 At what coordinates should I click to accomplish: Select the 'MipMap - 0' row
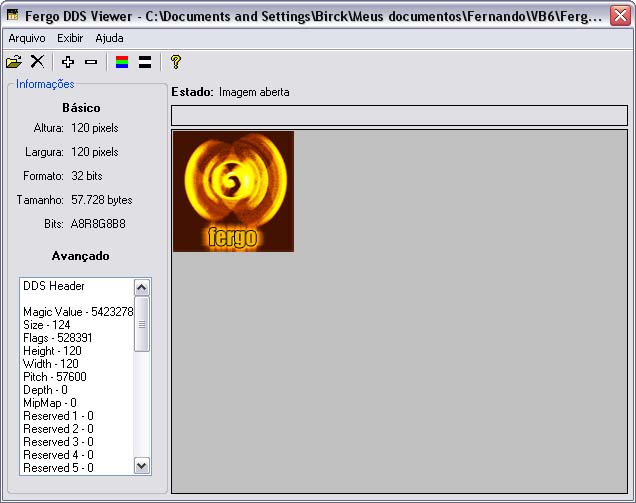[76, 403]
